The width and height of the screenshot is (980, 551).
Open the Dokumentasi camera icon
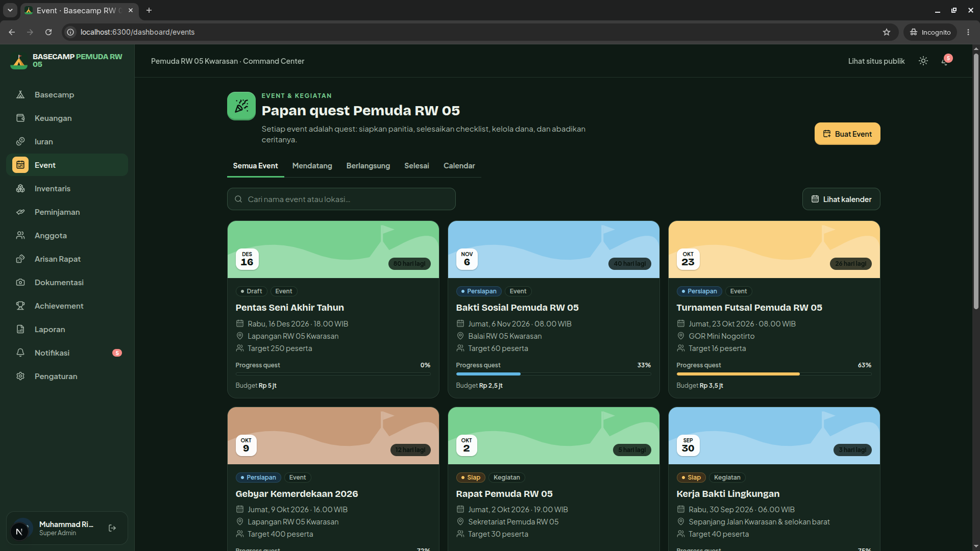20,283
